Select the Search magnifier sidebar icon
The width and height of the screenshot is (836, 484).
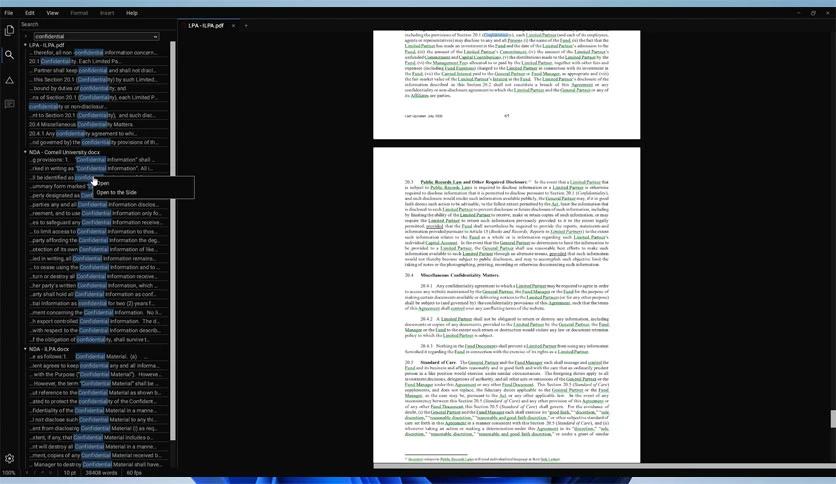[9, 55]
